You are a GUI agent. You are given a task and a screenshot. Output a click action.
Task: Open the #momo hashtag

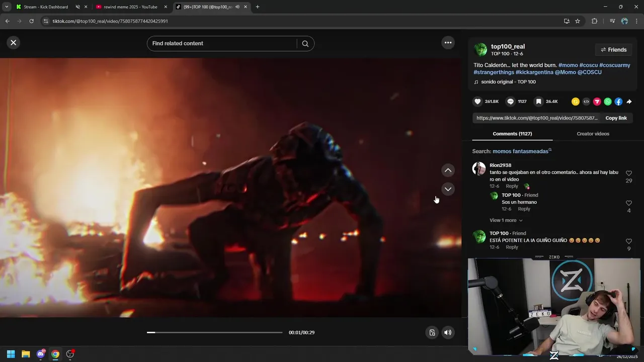click(568, 65)
